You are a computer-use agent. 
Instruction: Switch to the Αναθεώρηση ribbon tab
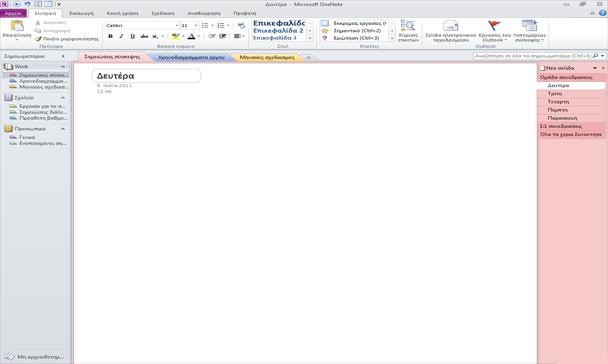204,13
